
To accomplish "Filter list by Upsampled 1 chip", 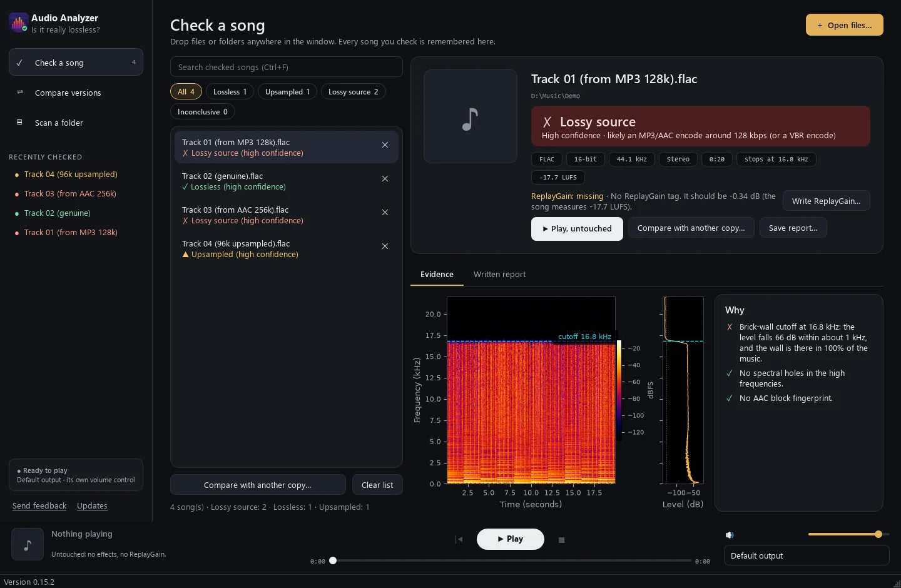I will (x=287, y=92).
